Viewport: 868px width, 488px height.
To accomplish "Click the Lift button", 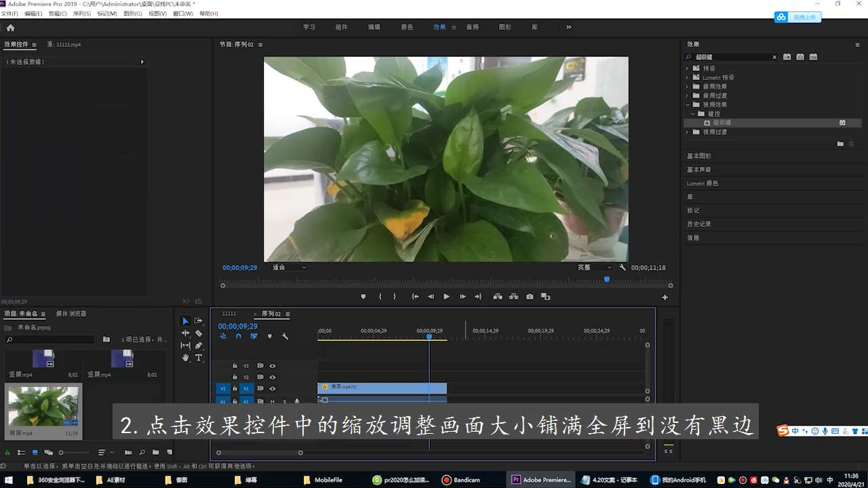I will pos(498,297).
